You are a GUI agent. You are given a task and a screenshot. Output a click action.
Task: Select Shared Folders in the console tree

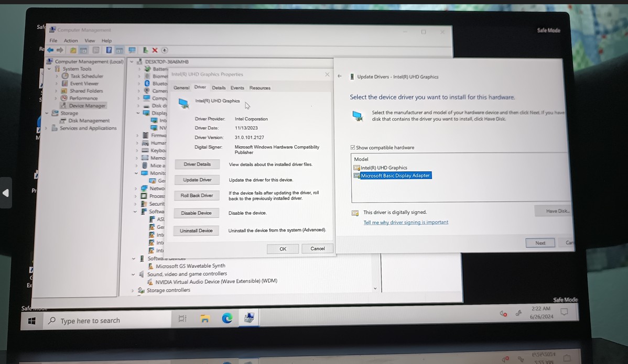86,91
